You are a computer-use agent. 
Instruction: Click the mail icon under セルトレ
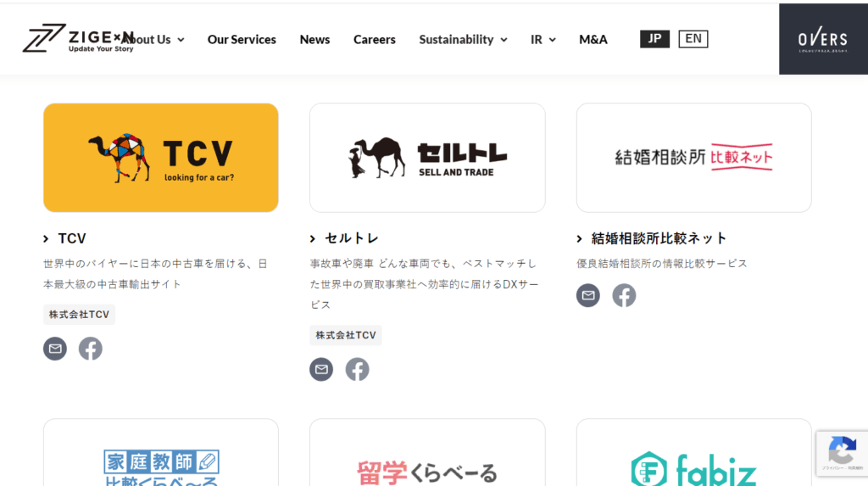click(321, 369)
